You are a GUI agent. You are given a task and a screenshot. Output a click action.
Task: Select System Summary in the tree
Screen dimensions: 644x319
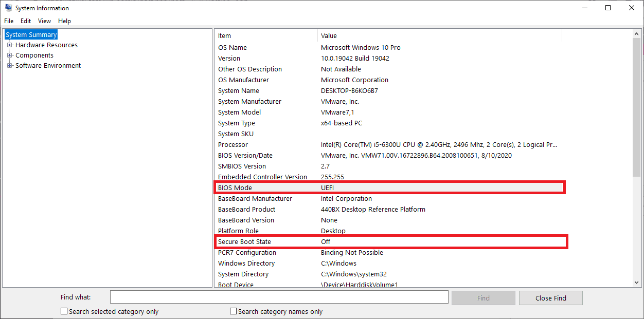[31, 35]
